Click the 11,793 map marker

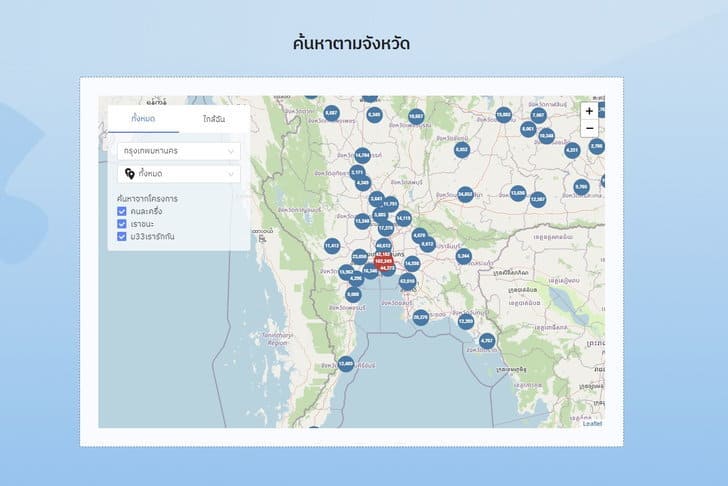[390, 204]
